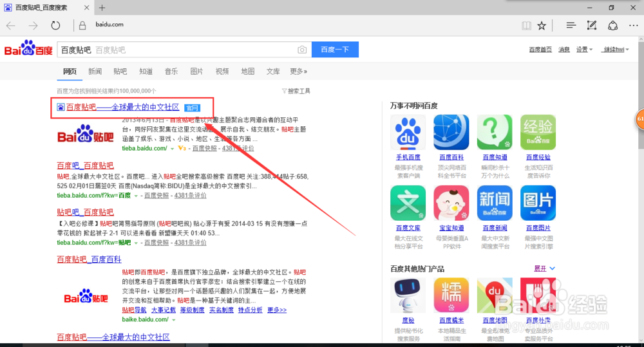Open new tab with plus icon
Screen dimensions: 644x347
(x=102, y=7)
